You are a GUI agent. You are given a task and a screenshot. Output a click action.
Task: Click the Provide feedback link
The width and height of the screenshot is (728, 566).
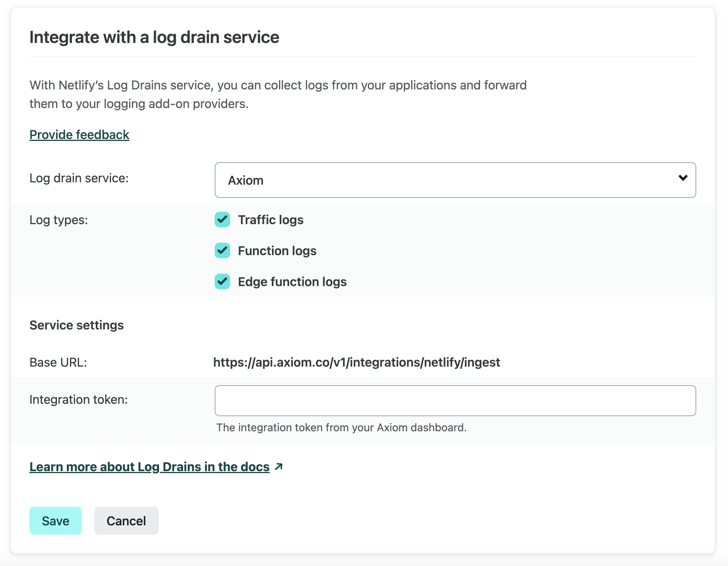[x=79, y=135]
